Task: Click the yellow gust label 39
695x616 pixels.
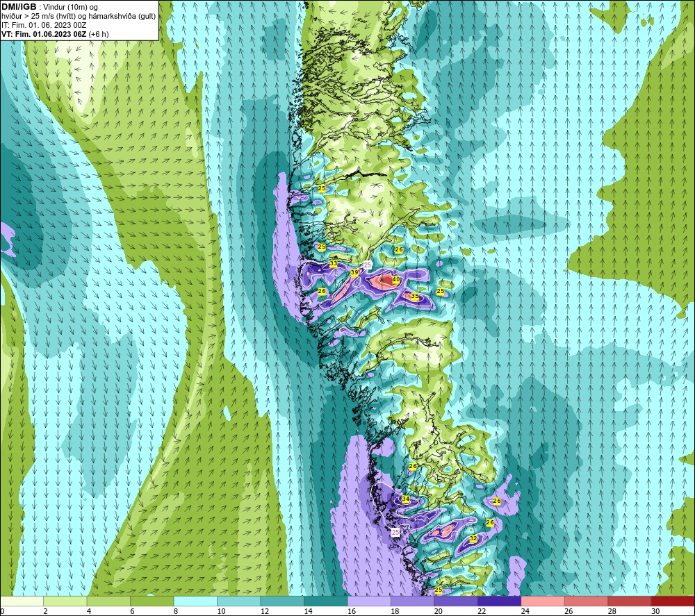Action: pos(354,273)
